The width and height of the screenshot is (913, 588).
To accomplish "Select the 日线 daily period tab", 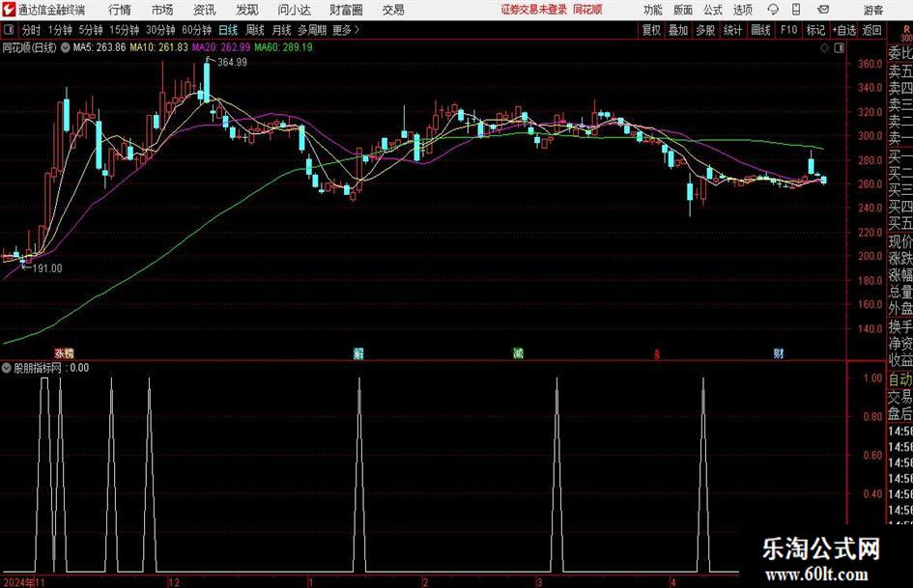I will tap(228, 30).
